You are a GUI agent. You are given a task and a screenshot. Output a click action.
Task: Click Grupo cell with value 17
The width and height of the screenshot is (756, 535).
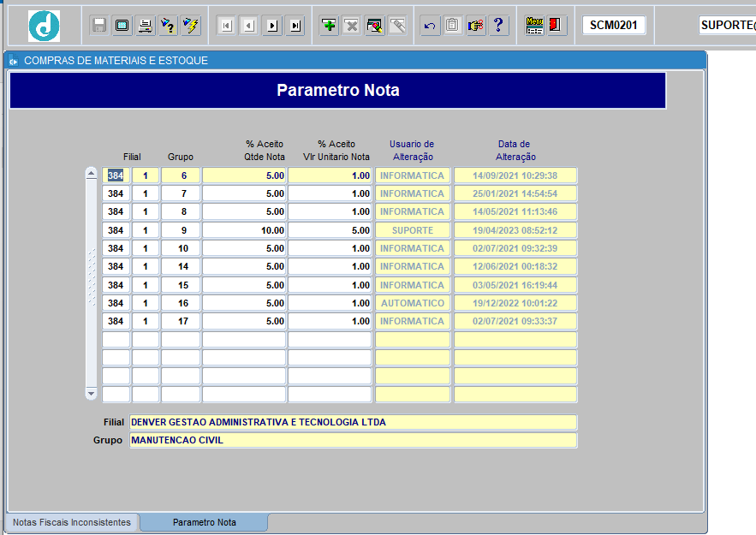(x=181, y=321)
